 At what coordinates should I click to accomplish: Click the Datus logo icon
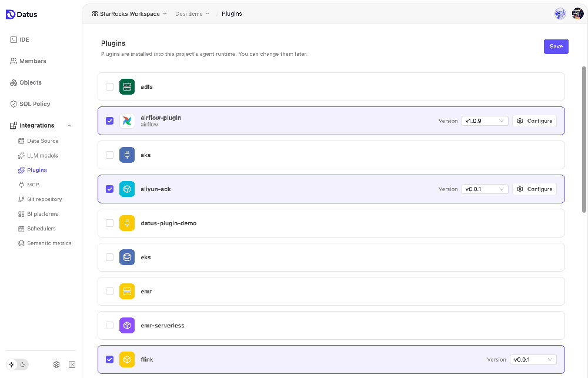11,14
